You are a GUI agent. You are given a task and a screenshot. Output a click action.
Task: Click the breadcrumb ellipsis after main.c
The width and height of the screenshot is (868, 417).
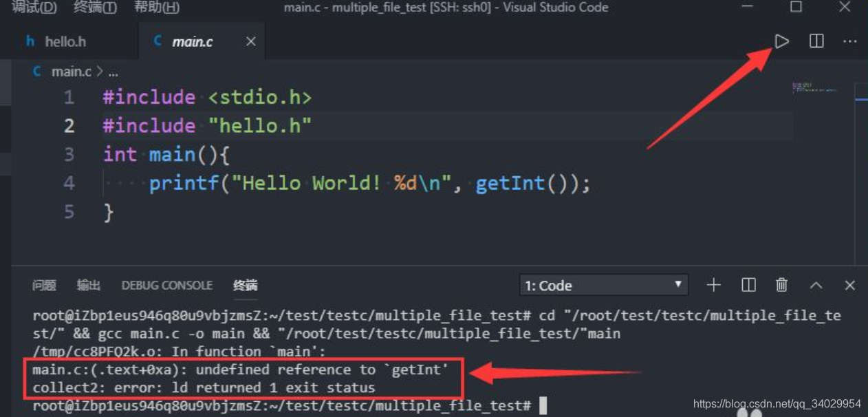coord(113,72)
